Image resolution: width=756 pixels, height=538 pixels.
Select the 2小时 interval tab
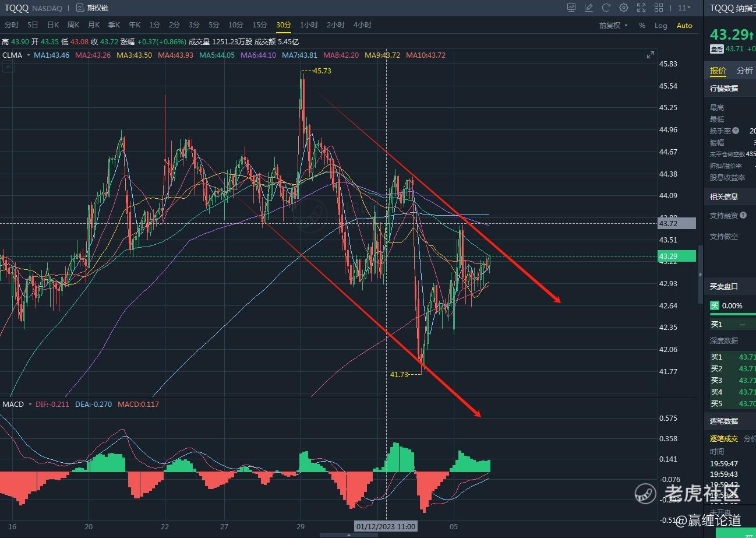click(335, 25)
